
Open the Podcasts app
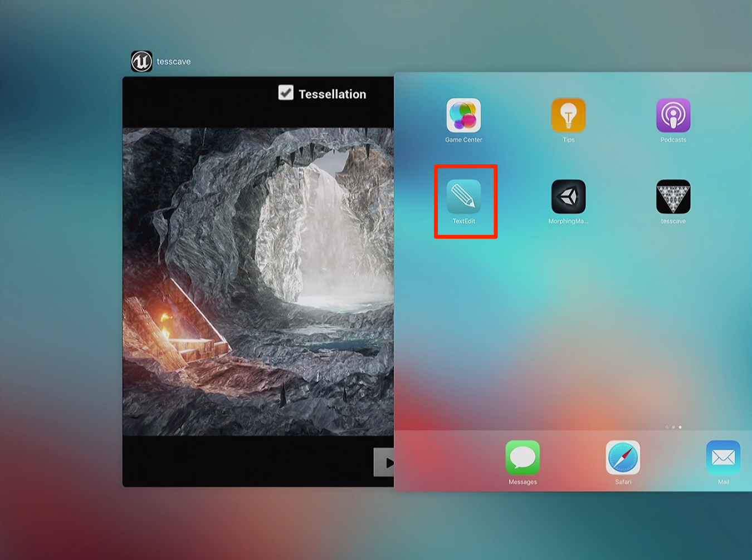(673, 116)
